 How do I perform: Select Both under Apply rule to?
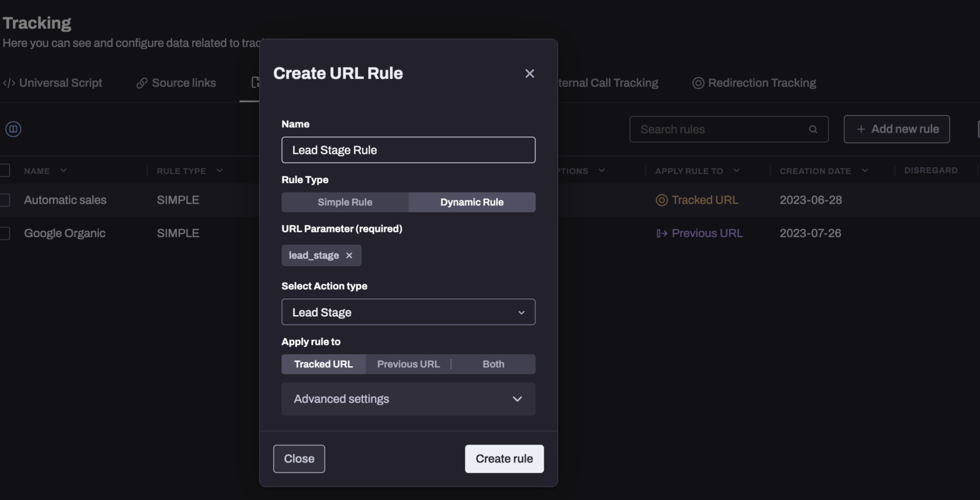pos(493,364)
